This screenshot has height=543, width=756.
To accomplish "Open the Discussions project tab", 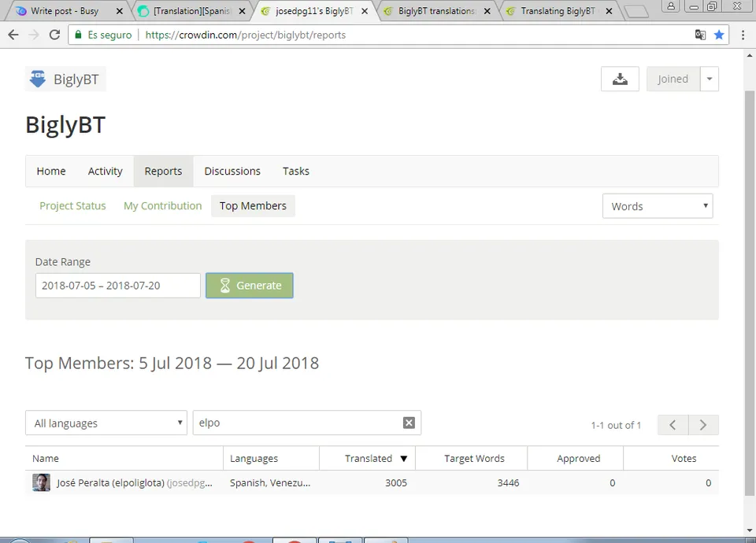I will tap(232, 171).
